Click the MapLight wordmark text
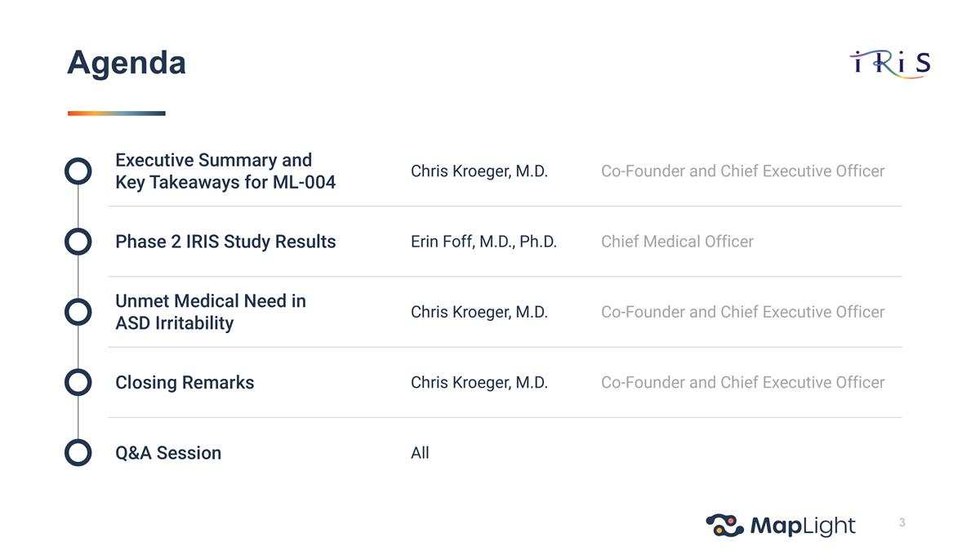Viewport: 980px width, 551px height. click(802, 527)
